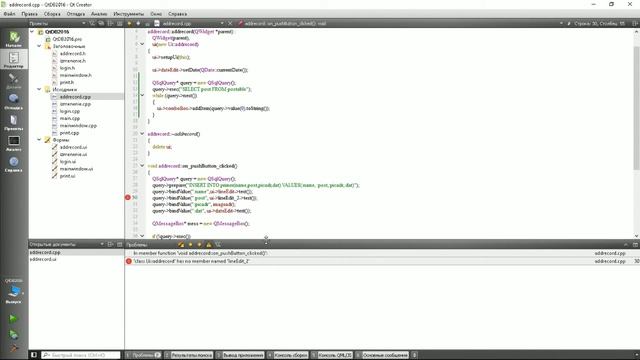Open the Design (Дизайн) mode
Image resolution: width=640 pixels, height=360 pixels.
click(14, 81)
